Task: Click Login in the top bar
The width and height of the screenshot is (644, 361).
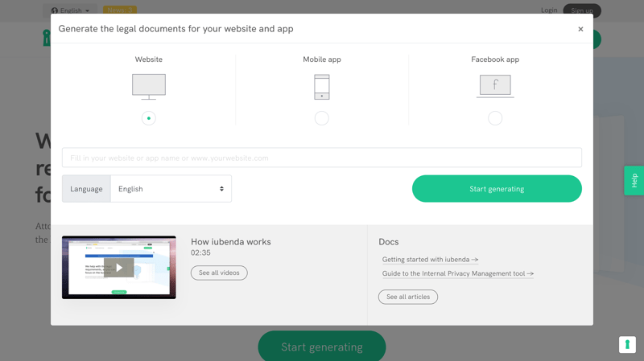Action: (549, 10)
